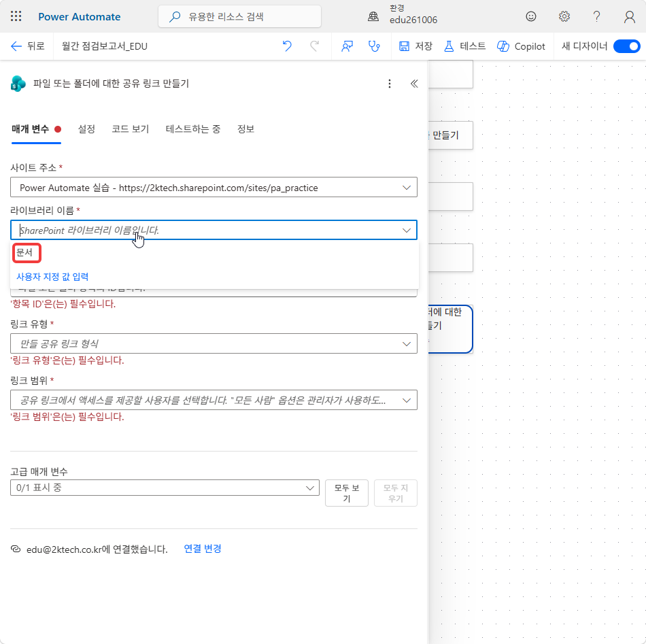646x644 pixels.
Task: Open the 링크 유형 dropdown
Action: [214, 343]
